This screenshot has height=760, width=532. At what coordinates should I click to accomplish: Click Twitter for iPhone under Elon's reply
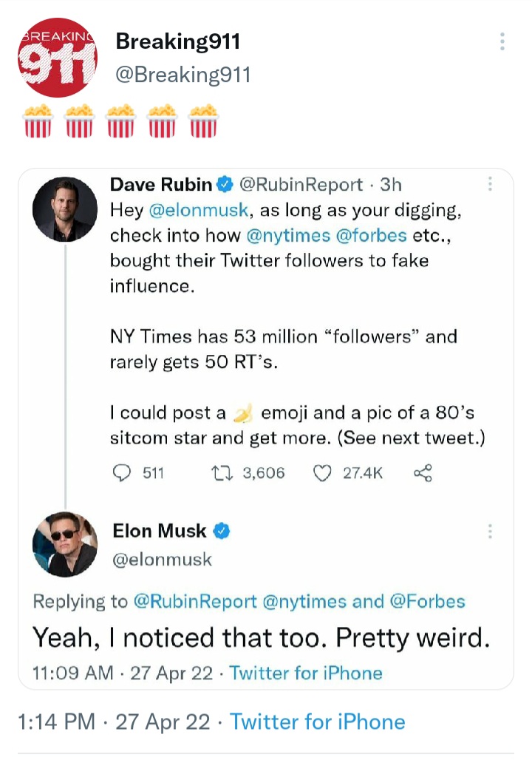pos(306,674)
